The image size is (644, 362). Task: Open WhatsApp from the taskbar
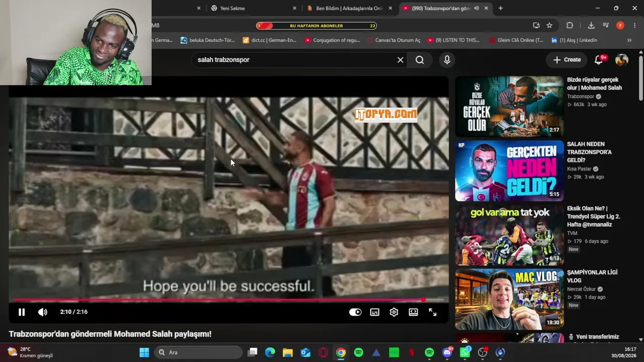click(x=465, y=352)
